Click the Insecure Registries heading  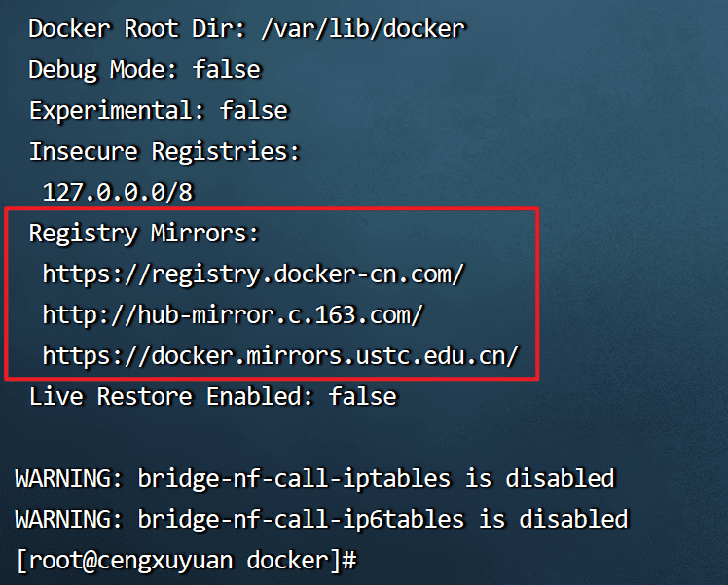click(x=164, y=152)
